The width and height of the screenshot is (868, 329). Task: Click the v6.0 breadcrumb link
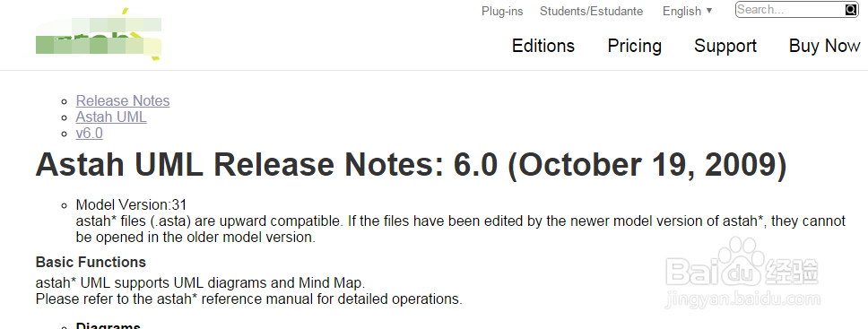pyautogui.click(x=89, y=134)
